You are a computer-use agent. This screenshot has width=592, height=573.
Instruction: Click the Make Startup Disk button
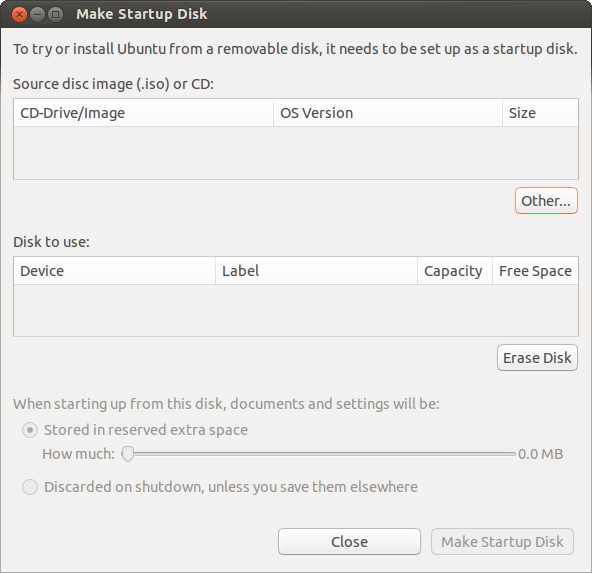click(x=502, y=541)
